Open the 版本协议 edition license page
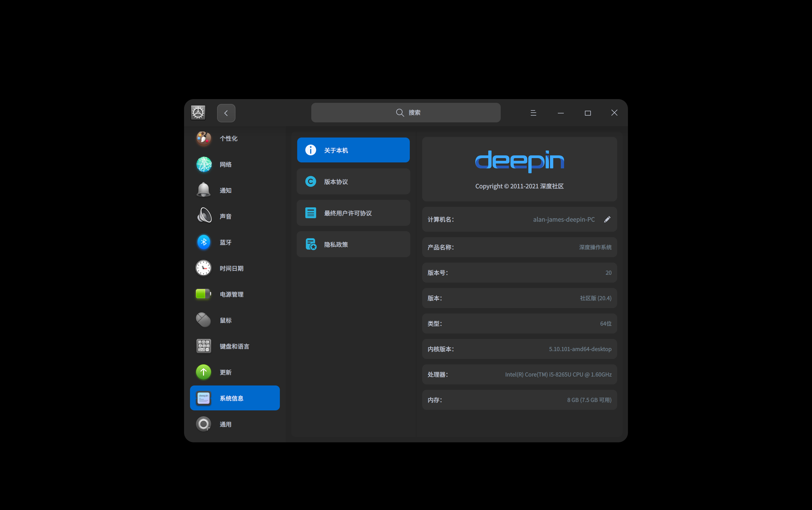 (x=353, y=181)
